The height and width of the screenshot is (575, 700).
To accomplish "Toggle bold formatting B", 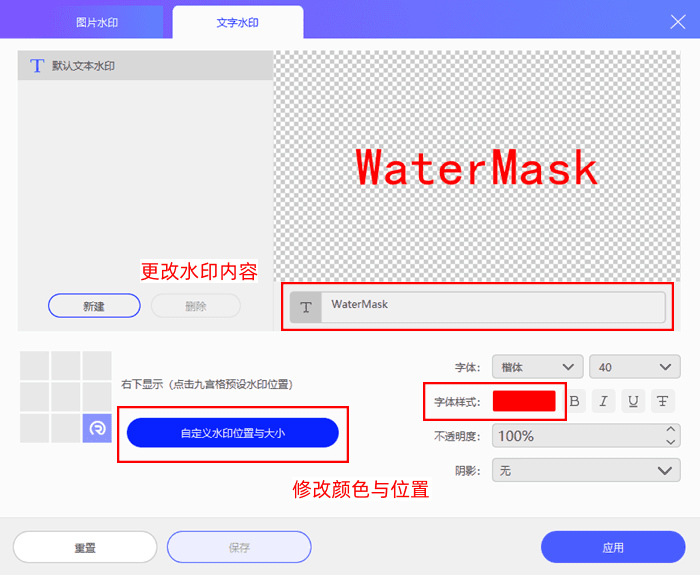I will coord(575,401).
